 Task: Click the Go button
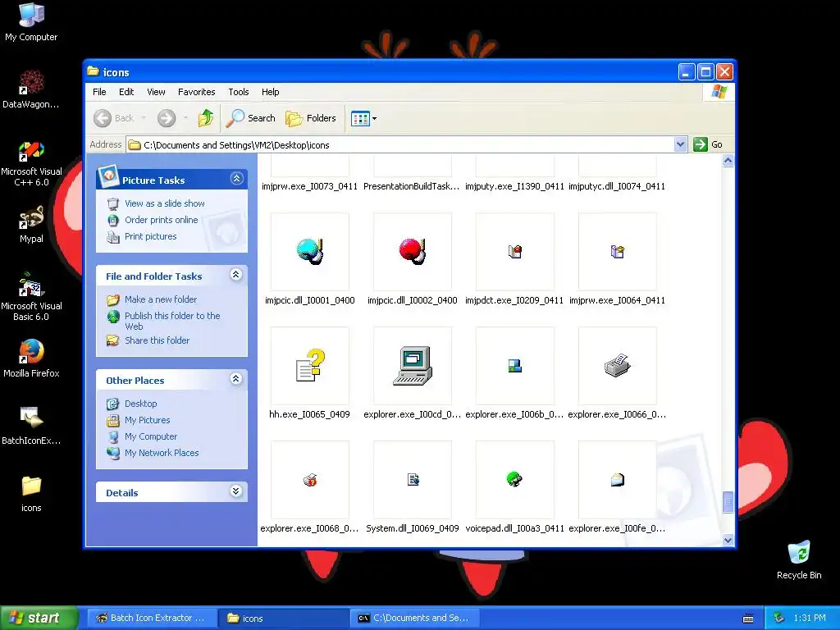tap(708, 144)
